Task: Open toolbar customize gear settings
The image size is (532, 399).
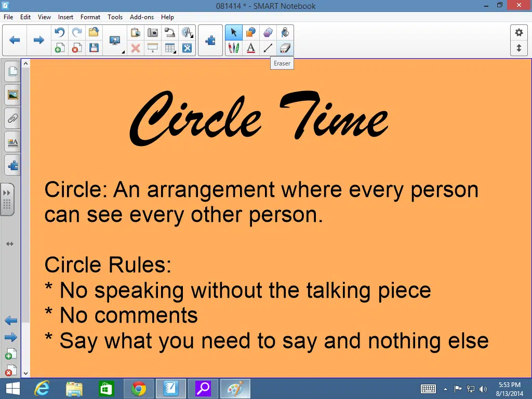Action: point(519,33)
